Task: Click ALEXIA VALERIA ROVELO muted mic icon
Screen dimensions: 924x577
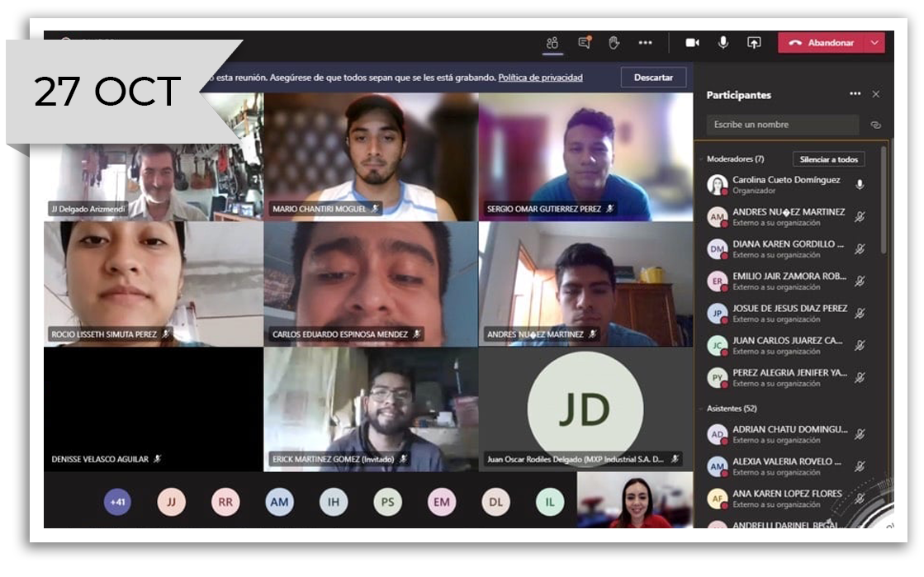Action: click(860, 466)
